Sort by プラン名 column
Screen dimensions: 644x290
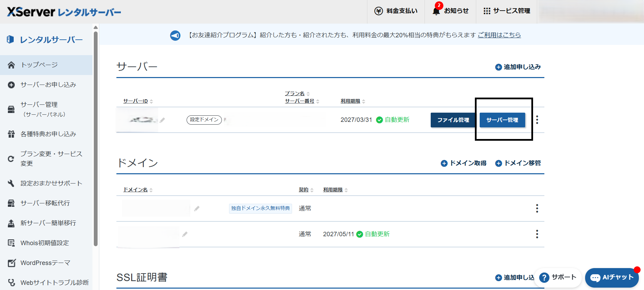click(297, 94)
